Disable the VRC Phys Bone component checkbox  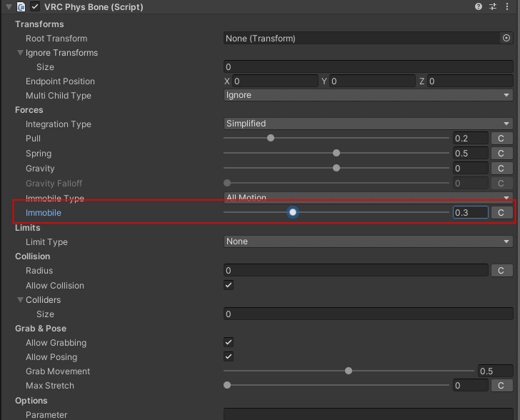[35, 6]
